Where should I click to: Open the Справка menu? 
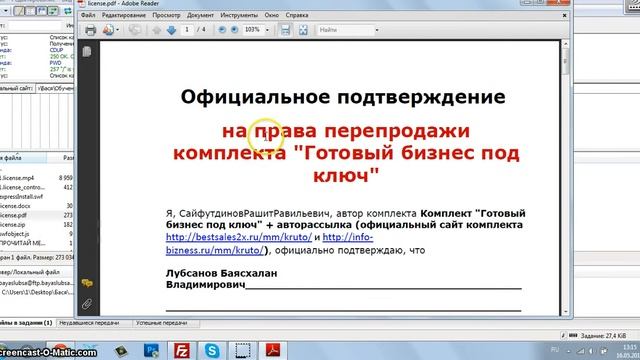297,15
